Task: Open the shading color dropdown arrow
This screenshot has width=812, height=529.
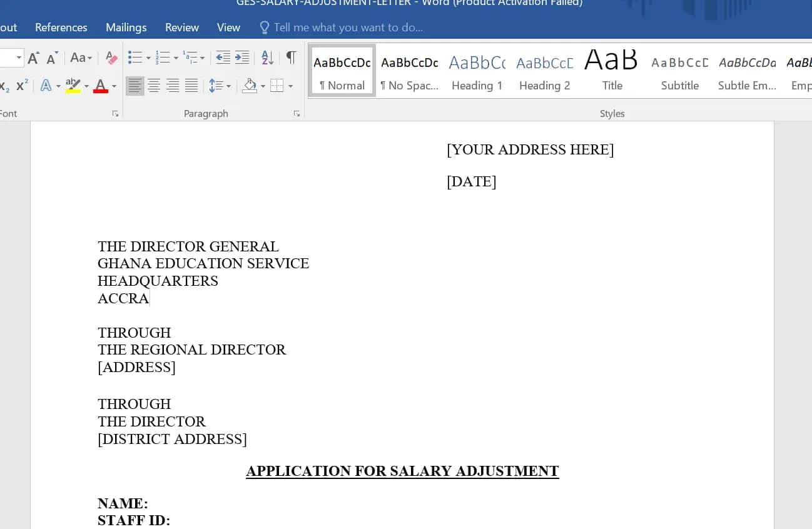Action: [263, 86]
